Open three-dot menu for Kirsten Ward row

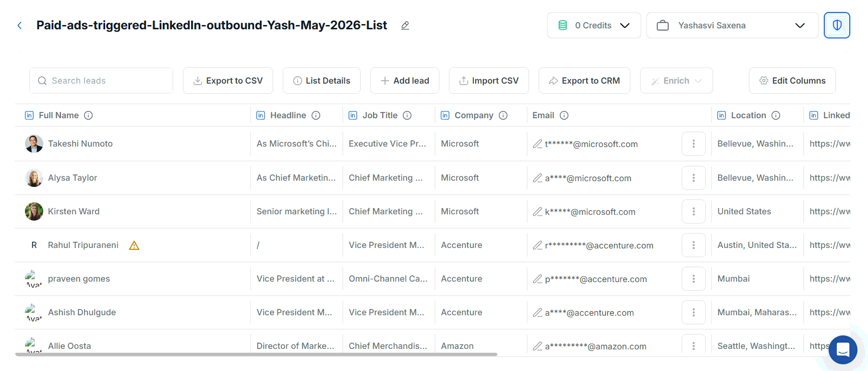pyautogui.click(x=694, y=211)
